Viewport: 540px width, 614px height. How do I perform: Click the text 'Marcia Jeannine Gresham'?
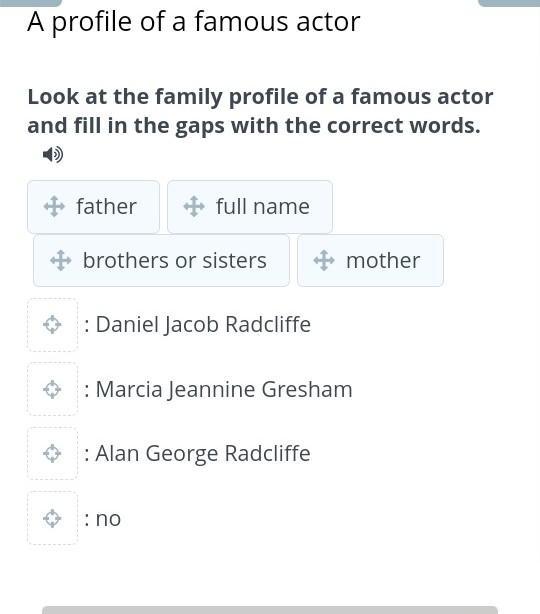pyautogui.click(x=224, y=389)
